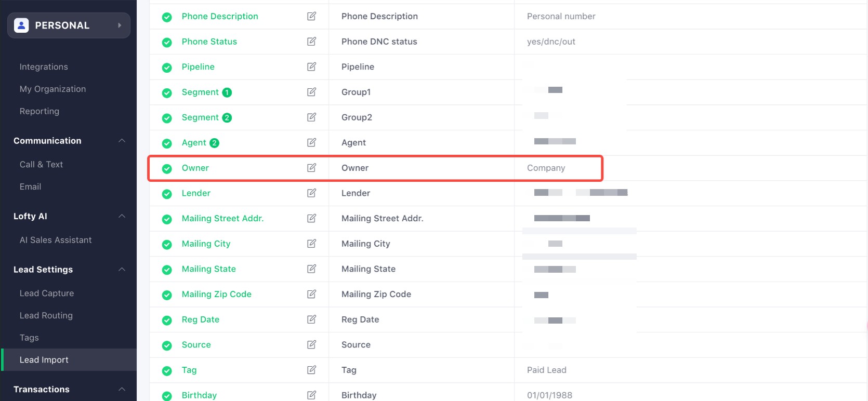Image resolution: width=868 pixels, height=401 pixels.
Task: Click Segment 1 number badge
Action: pyautogui.click(x=227, y=92)
